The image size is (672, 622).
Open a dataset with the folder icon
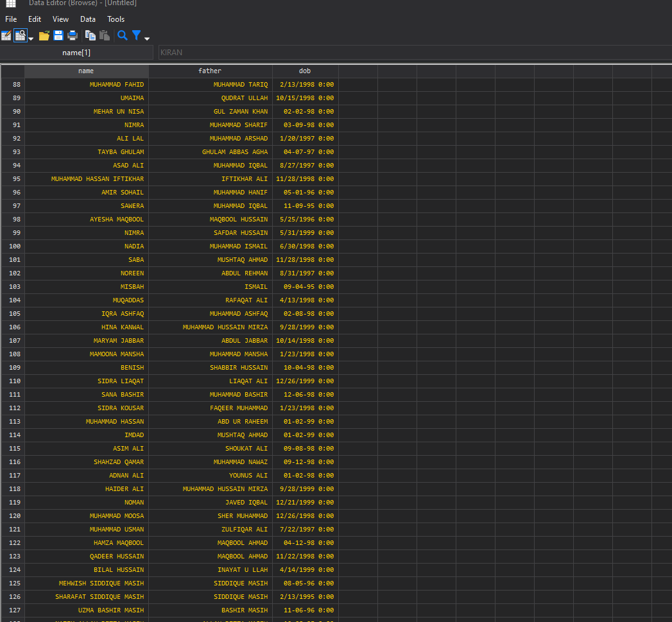(44, 35)
